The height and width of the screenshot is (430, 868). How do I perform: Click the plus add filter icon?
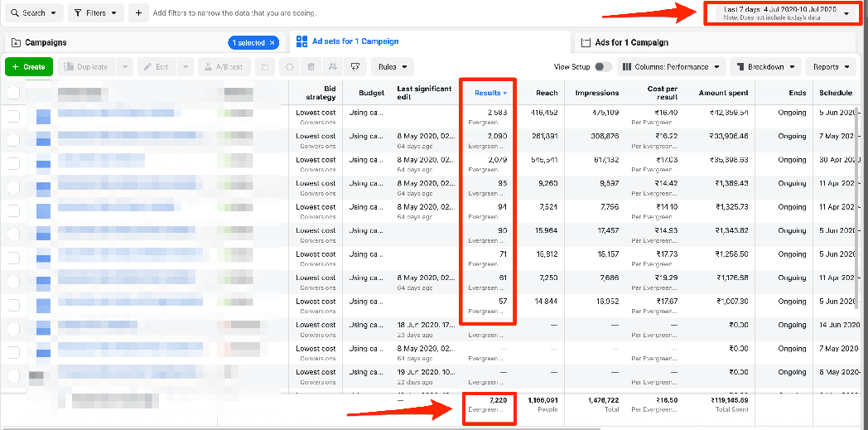(x=138, y=12)
